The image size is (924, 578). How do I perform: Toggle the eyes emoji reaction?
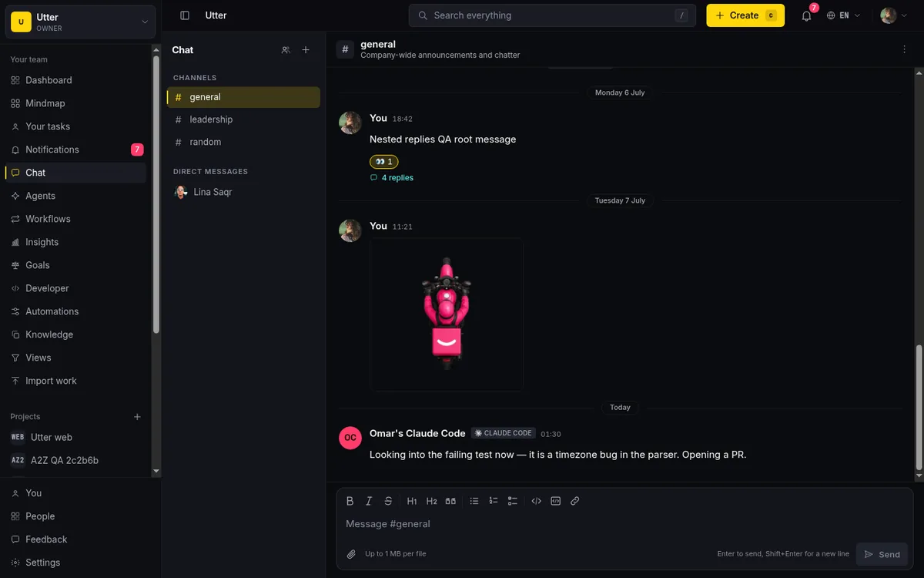point(383,162)
